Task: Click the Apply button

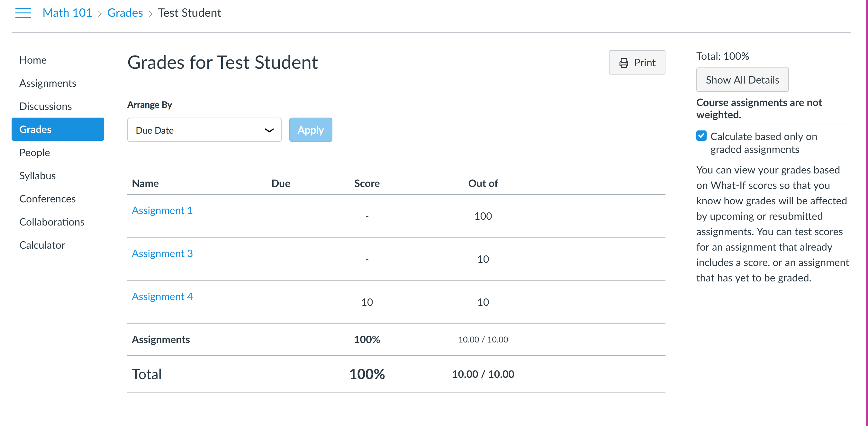Action: click(310, 130)
